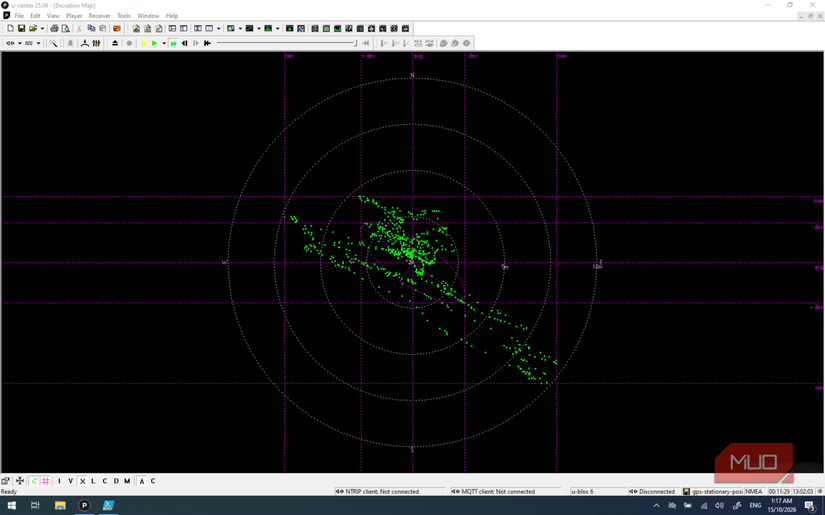Open the Edit menu

[x=35, y=16]
